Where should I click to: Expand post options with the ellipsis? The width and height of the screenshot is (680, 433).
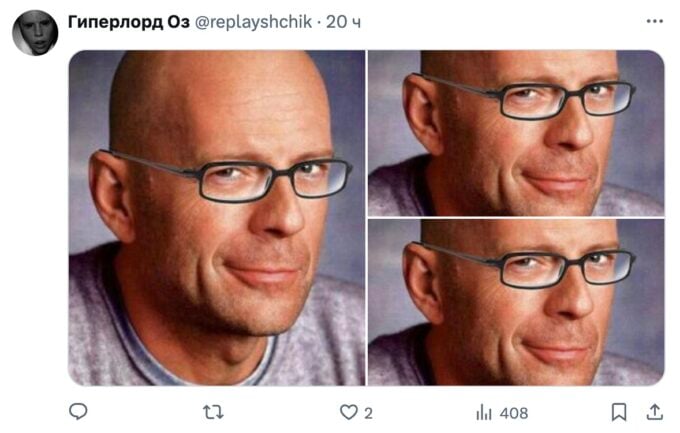coord(654,21)
